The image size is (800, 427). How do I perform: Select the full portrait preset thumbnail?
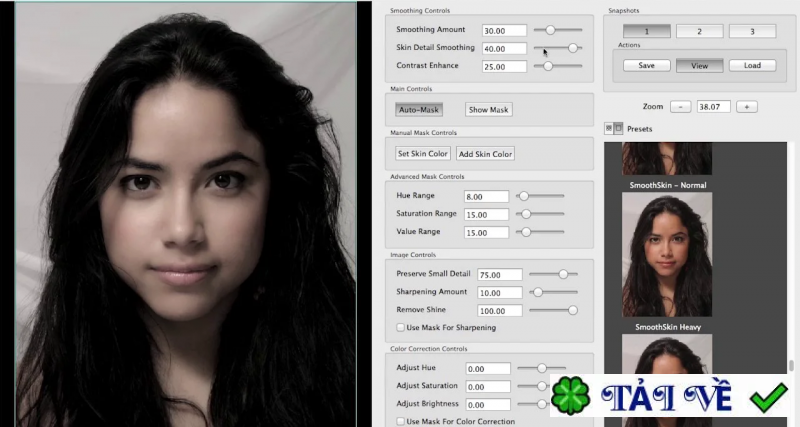click(667, 255)
